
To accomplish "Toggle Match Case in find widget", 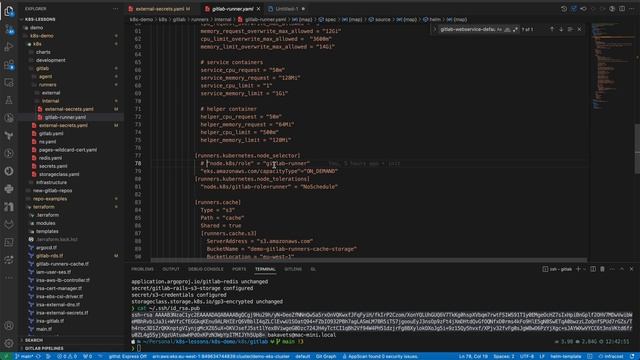I will click(500, 29).
